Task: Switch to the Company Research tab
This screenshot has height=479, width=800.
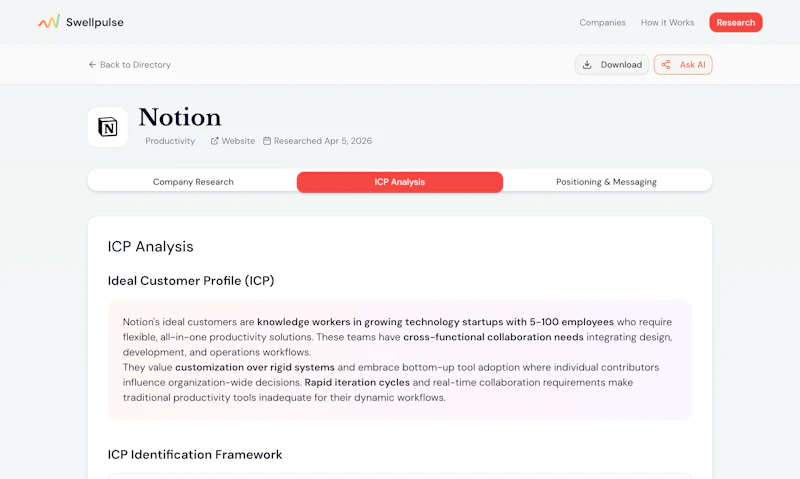Action: click(193, 182)
